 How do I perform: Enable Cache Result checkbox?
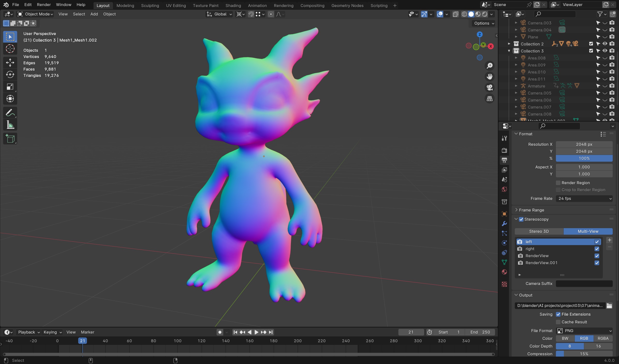pyautogui.click(x=558, y=322)
